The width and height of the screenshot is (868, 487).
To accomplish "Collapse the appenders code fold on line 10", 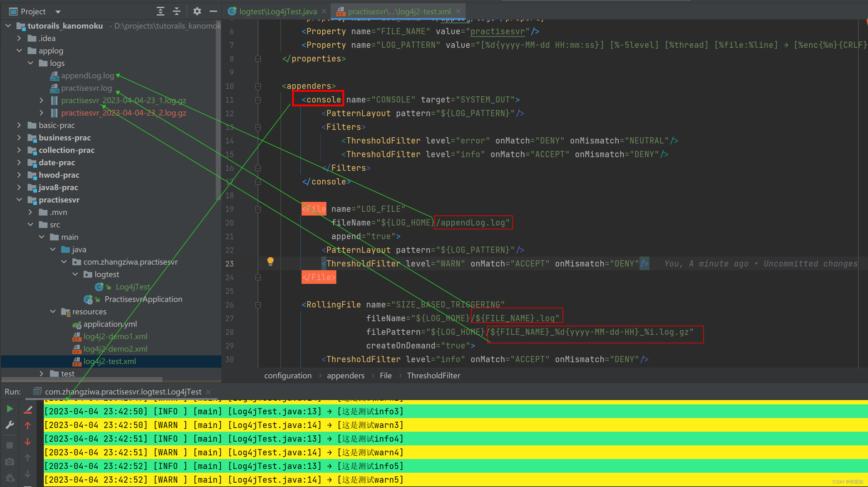I will [258, 87].
